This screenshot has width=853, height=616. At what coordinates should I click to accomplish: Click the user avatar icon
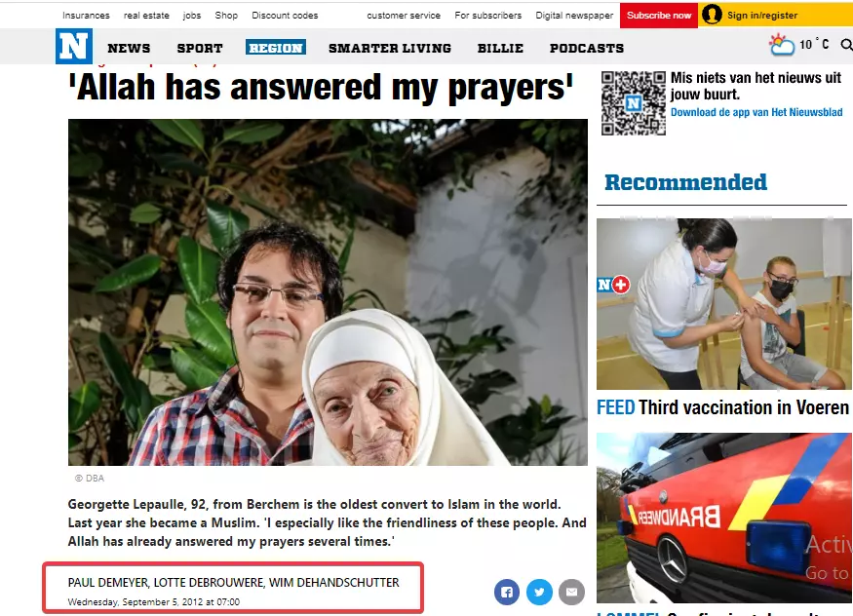[712, 15]
